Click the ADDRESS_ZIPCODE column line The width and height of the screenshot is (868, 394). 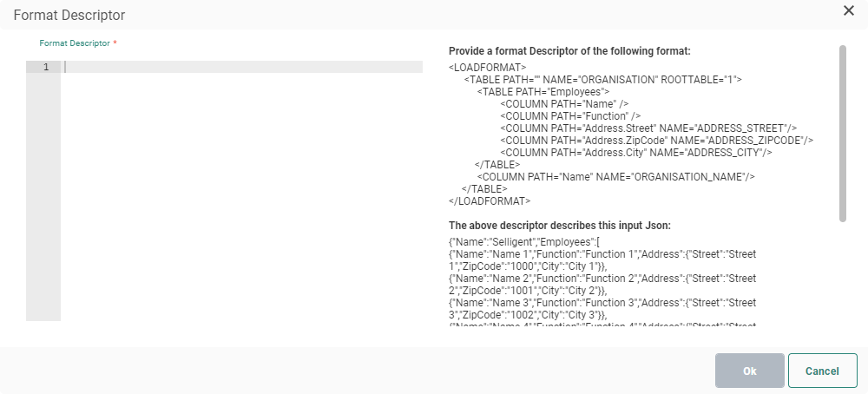pos(656,140)
